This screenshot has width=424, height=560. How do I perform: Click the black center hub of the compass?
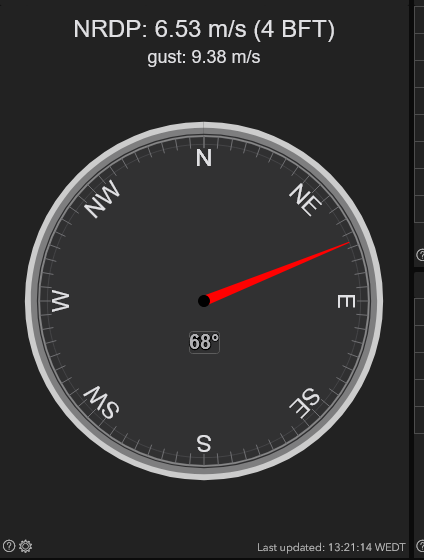(204, 301)
